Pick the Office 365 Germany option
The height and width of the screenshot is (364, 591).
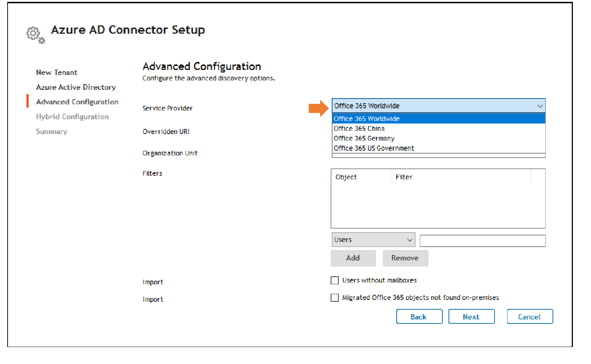[x=439, y=138]
